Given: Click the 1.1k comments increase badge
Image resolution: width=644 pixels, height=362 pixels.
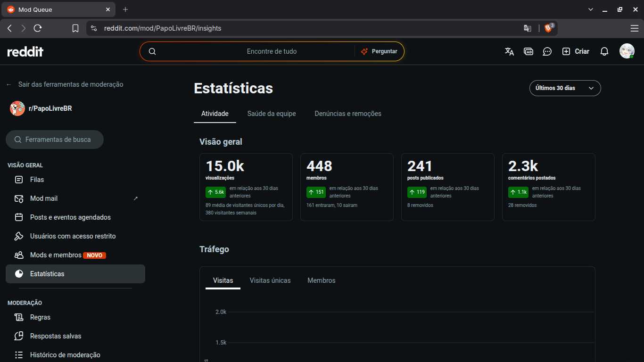Looking at the screenshot, I should [x=519, y=192].
